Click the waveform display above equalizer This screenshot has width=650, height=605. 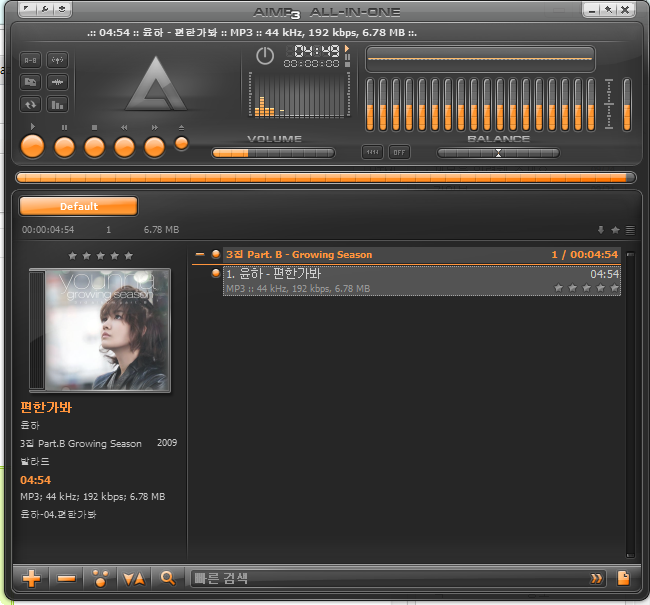480,59
